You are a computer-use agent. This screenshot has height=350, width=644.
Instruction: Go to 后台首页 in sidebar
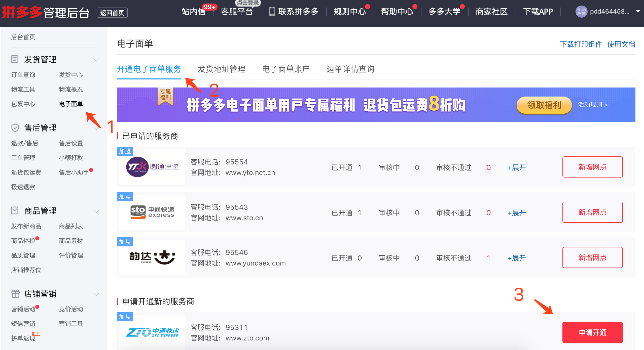(23, 37)
